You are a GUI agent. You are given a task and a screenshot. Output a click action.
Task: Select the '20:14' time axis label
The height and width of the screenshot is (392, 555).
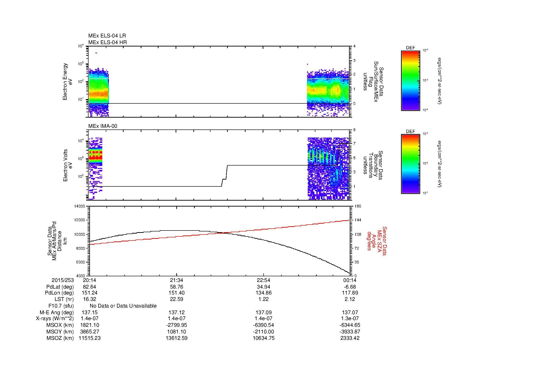[x=89, y=280]
